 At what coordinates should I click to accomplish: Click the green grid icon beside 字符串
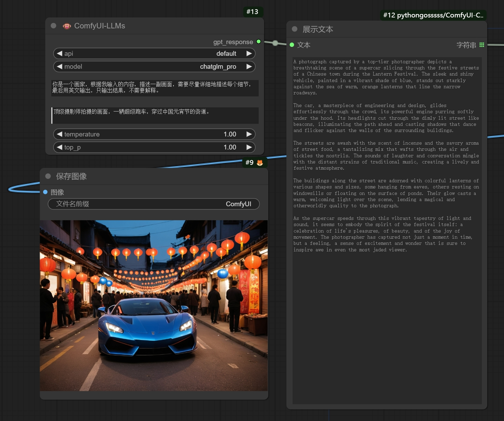(482, 45)
